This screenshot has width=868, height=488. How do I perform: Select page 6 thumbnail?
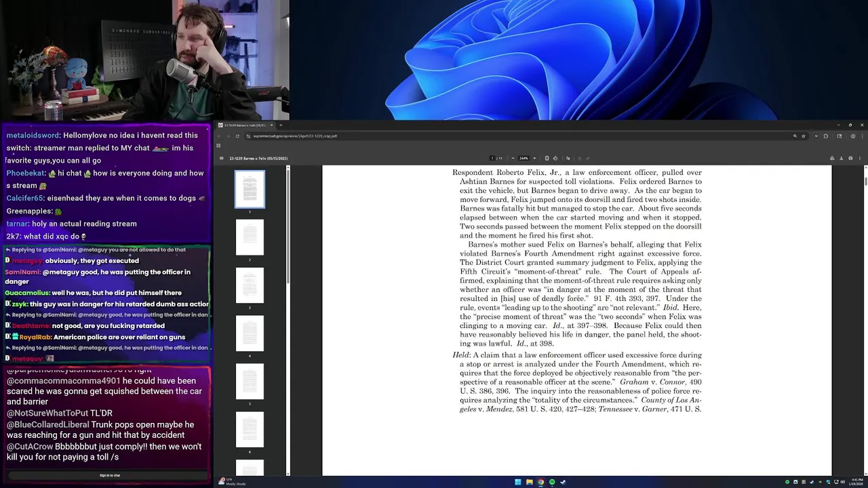pyautogui.click(x=250, y=430)
